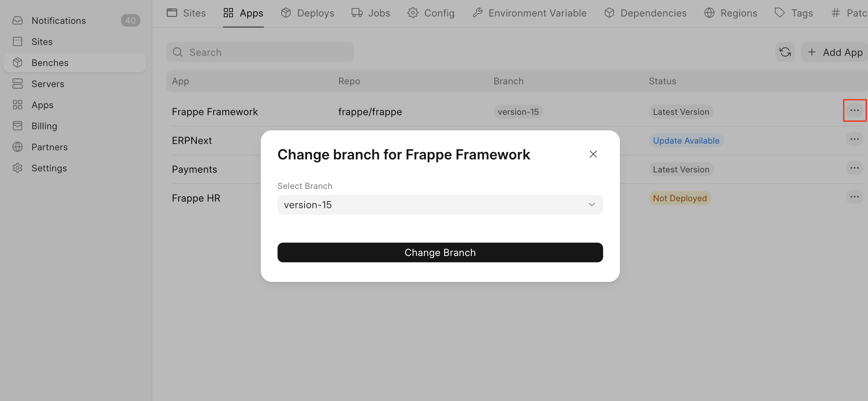
Task: Open the Jobs tab
Action: coord(371,13)
